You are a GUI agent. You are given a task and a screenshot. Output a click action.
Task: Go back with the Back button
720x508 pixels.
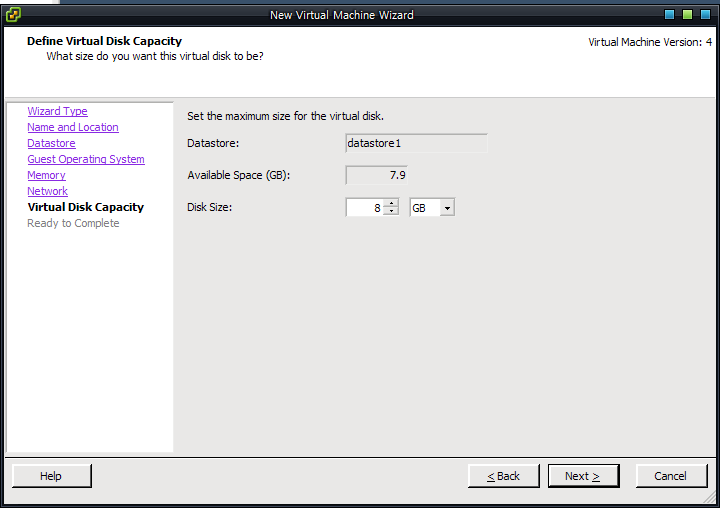pyautogui.click(x=504, y=476)
